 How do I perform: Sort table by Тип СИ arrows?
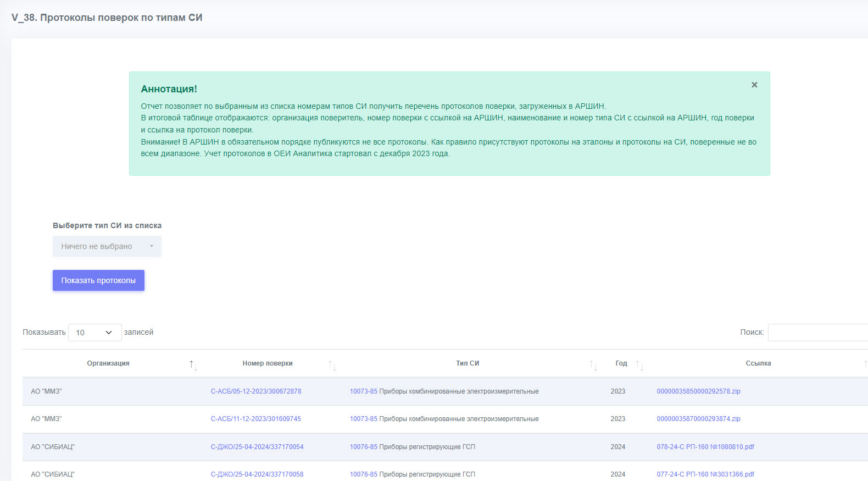(x=593, y=365)
